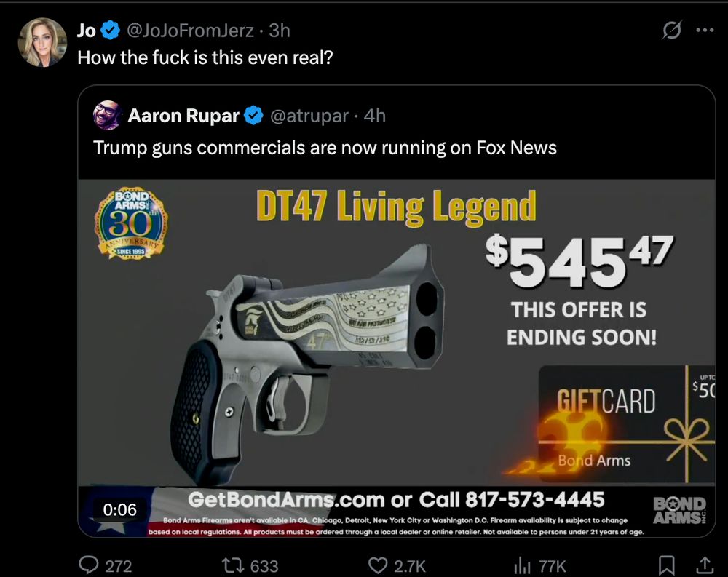728x577 pixels.
Task: Click the Jo display name
Action: click(x=87, y=31)
